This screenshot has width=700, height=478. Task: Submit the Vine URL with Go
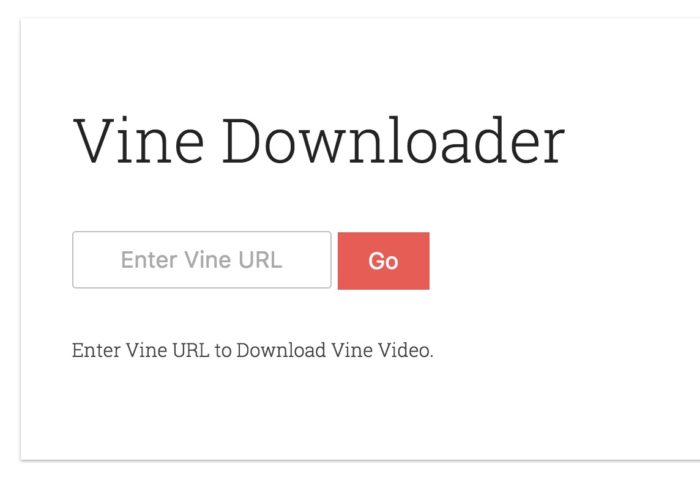coord(383,261)
